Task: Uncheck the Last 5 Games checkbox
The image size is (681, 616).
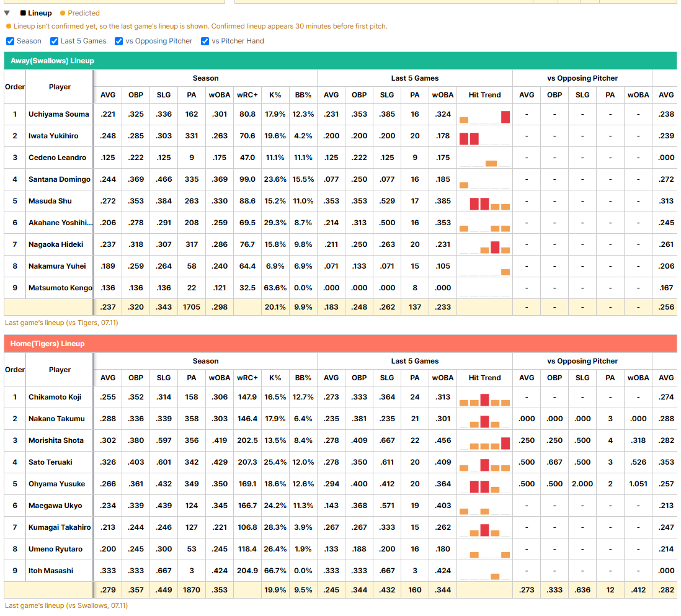Action: [x=55, y=42]
